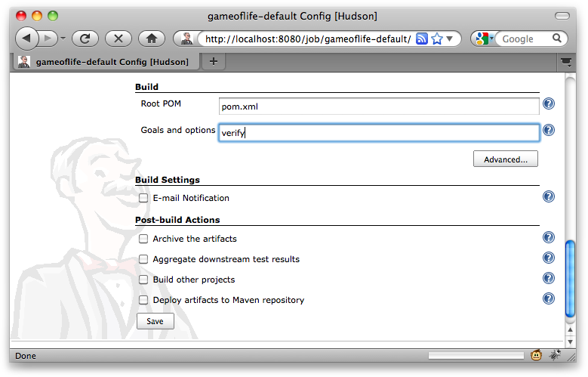Stop loading with the X toolbar button
Screen dimensions: 588x377
119,39
